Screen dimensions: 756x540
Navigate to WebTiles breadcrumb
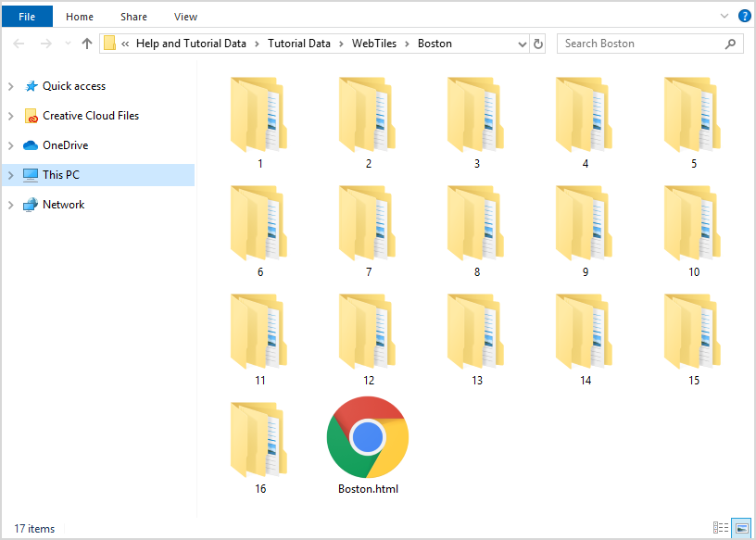[x=374, y=44]
